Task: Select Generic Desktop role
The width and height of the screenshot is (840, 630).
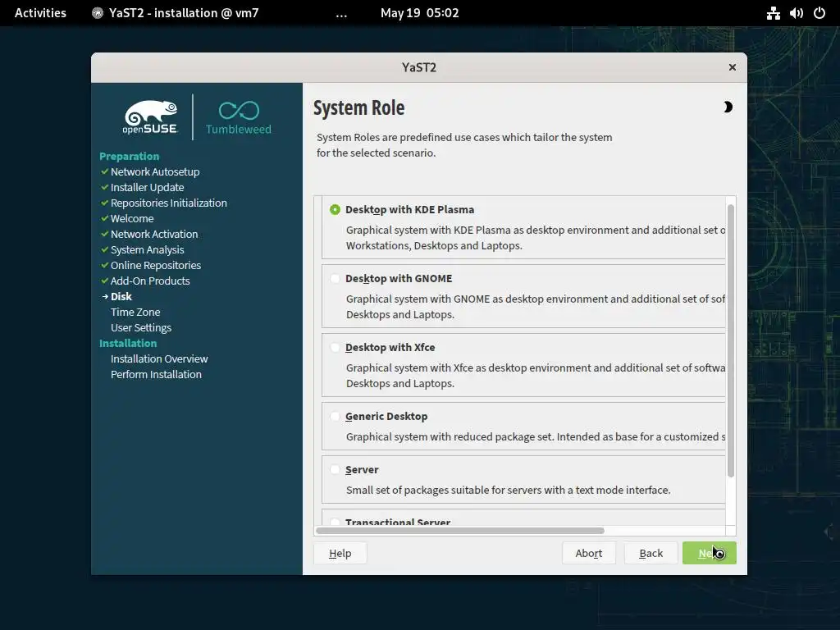Action: (x=335, y=416)
